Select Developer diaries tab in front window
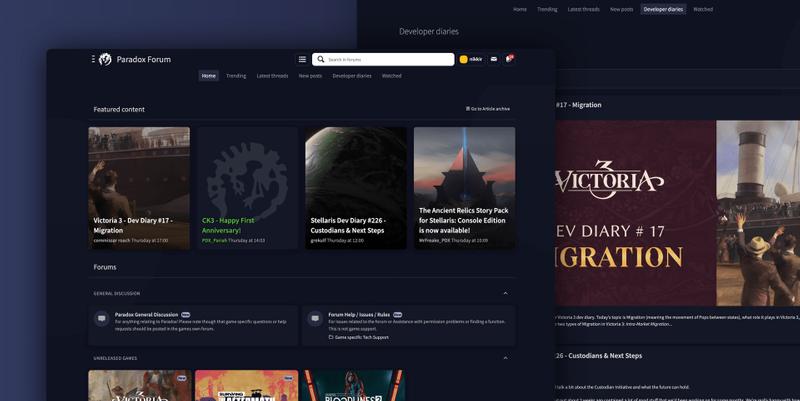The height and width of the screenshot is (401, 800). point(352,76)
